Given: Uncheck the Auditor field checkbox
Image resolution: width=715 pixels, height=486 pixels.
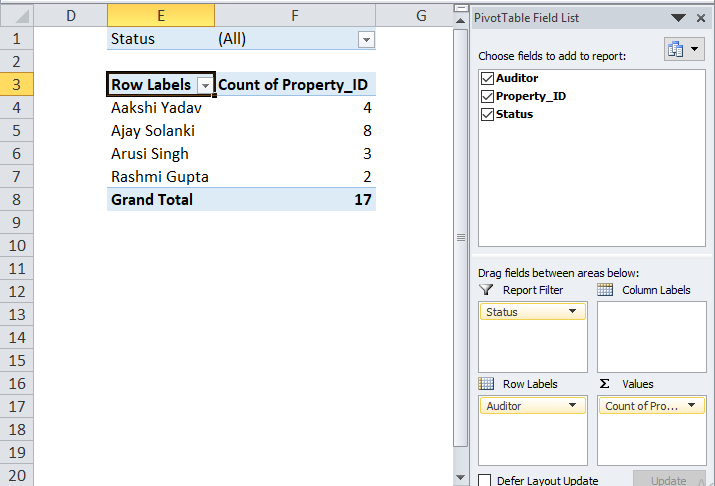Looking at the screenshot, I should click(x=487, y=78).
